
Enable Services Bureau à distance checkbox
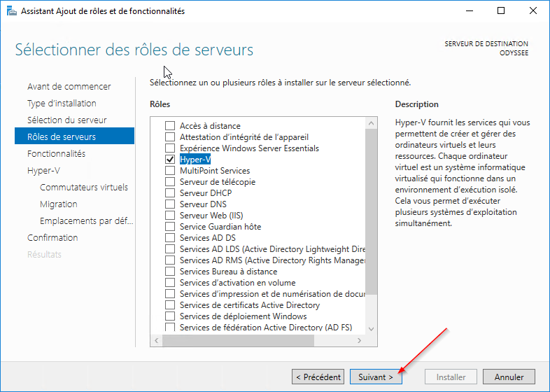pos(169,272)
